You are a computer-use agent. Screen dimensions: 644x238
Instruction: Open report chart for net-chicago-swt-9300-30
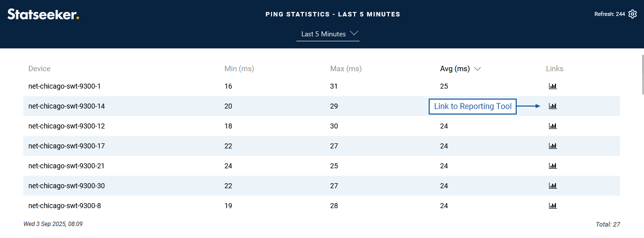click(x=552, y=186)
